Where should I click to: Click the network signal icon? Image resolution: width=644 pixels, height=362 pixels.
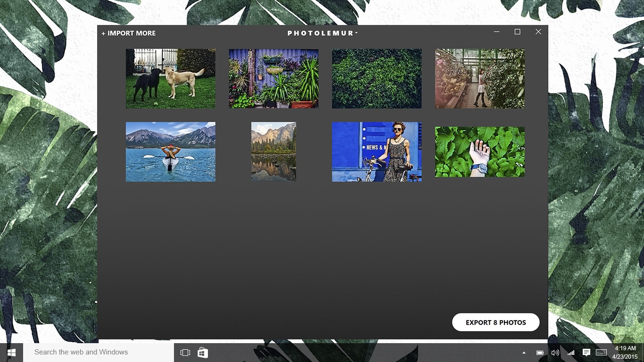571,352
